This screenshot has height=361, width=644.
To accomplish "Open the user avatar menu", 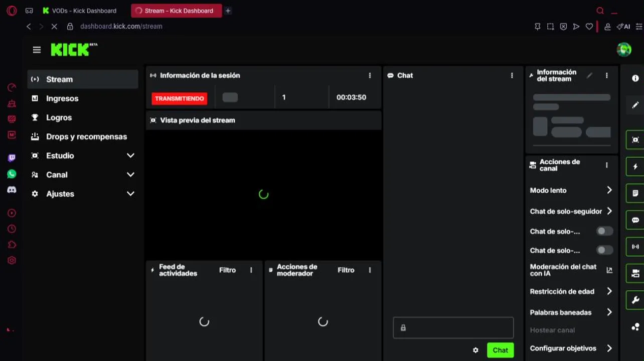I will (x=624, y=49).
